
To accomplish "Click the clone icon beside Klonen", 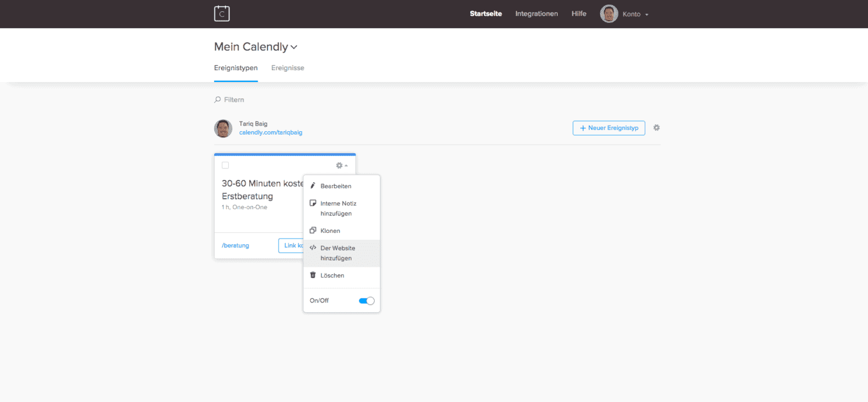I will (x=313, y=231).
